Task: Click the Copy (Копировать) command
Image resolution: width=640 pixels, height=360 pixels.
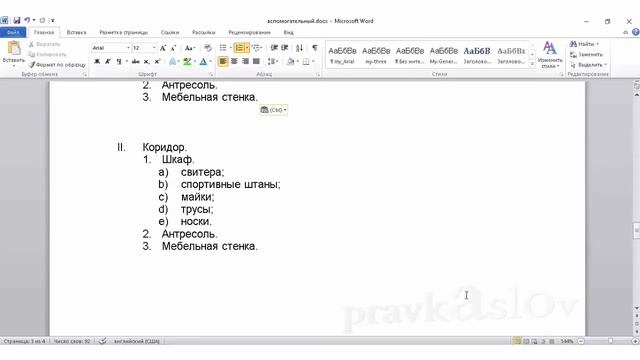Action: 47,54
